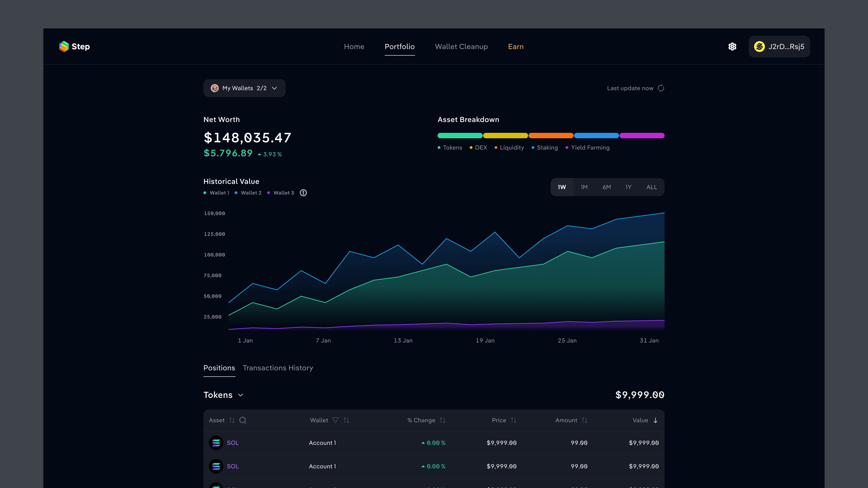Sort by % Change using arrows icon
The width and height of the screenshot is (868, 488).
[x=442, y=420]
